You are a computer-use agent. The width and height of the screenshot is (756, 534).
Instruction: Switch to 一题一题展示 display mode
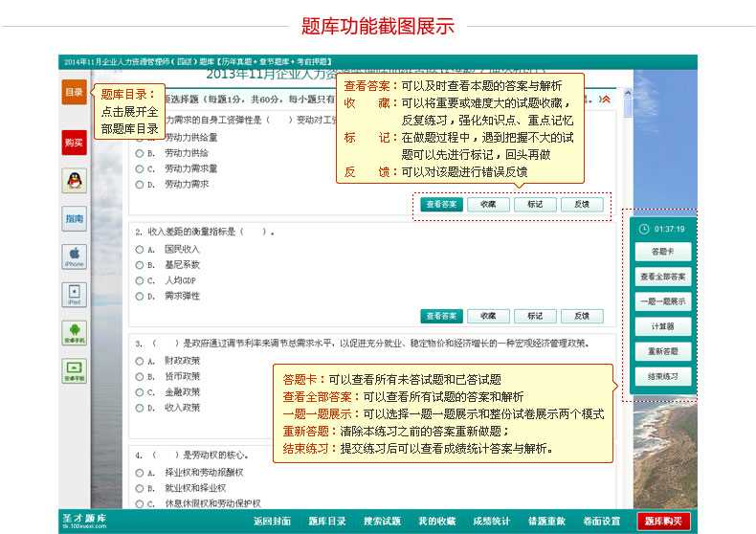[662, 301]
